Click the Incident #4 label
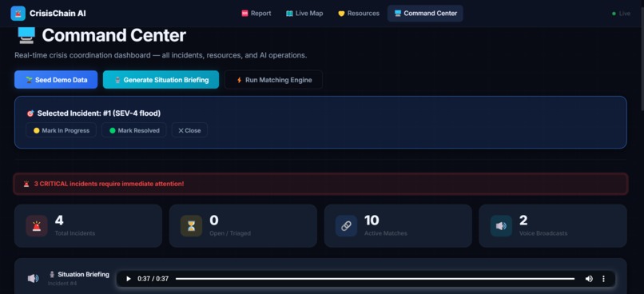This screenshot has width=644, height=294. [x=62, y=284]
